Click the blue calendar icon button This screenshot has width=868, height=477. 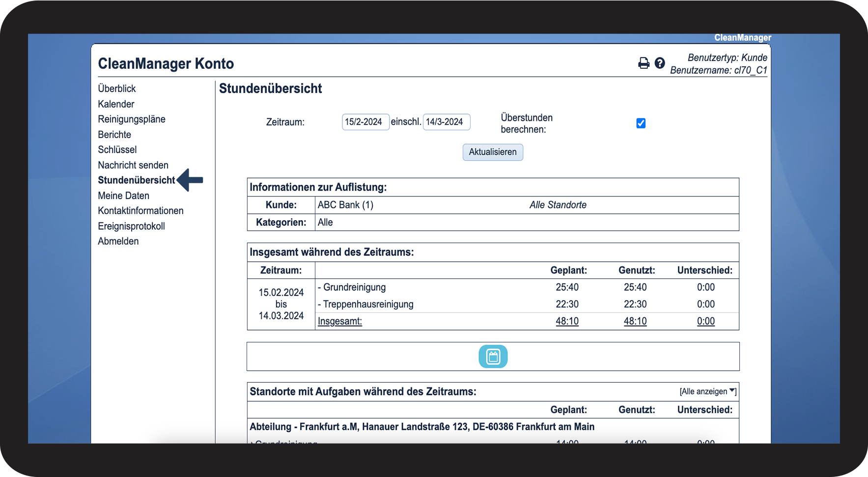point(493,357)
